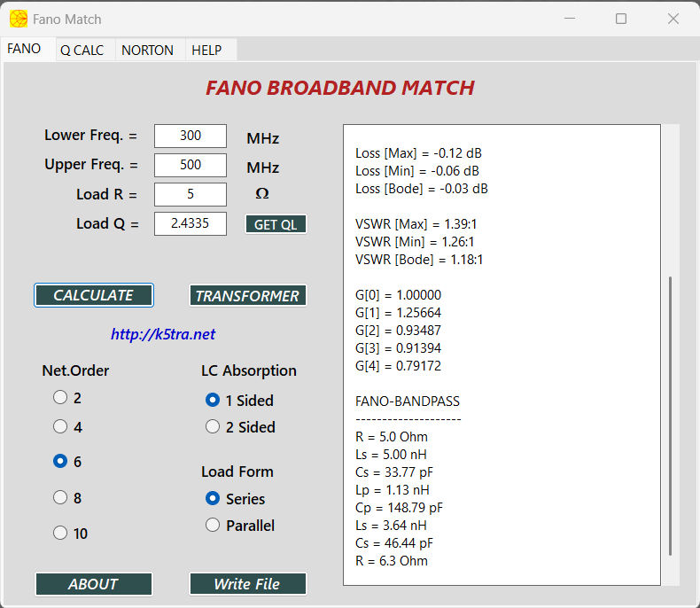Click the TRANSFORMER button

247,296
